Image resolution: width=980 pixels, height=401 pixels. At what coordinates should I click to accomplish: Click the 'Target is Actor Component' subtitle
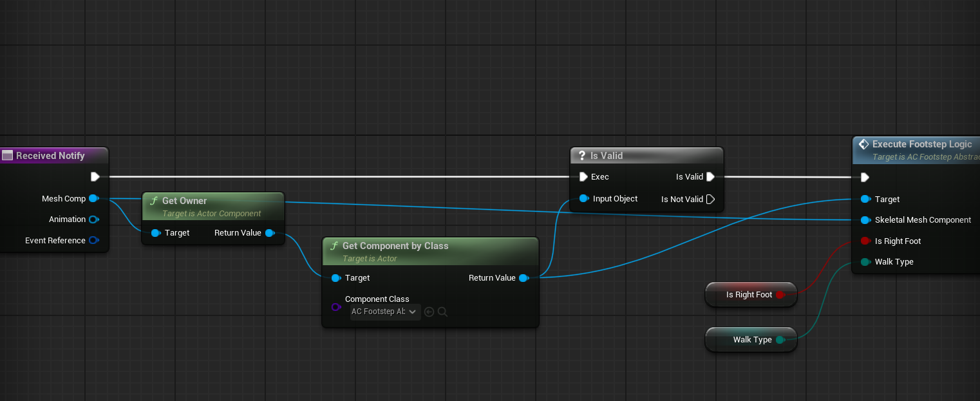pos(212,214)
